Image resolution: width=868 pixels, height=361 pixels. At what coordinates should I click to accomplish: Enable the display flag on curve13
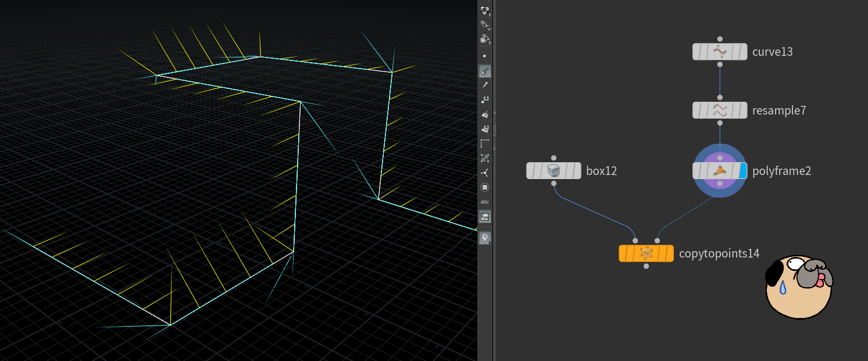click(742, 52)
